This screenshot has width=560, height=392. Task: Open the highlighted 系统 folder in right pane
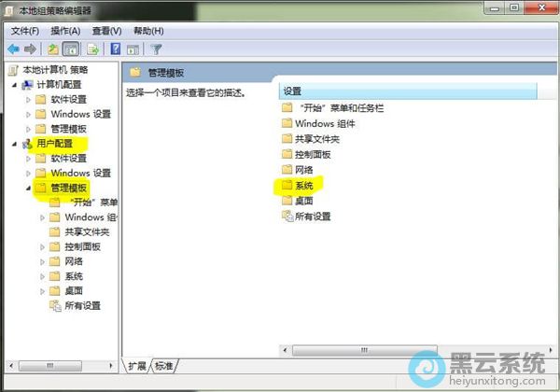click(x=304, y=186)
